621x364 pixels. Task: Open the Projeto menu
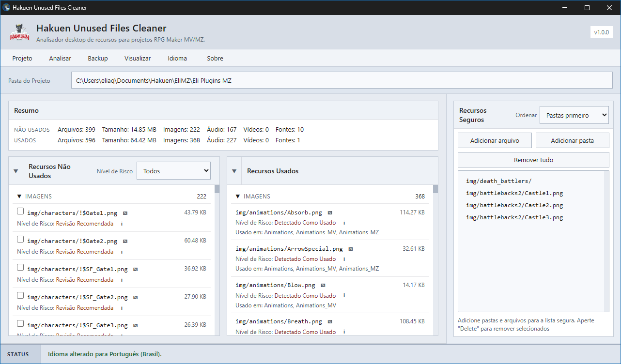point(22,58)
